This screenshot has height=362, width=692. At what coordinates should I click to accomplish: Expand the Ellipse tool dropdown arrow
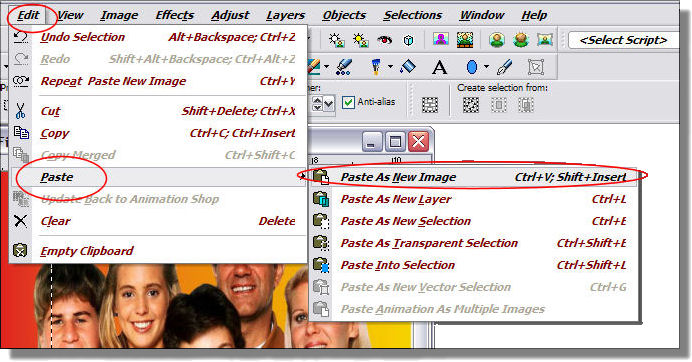coord(486,67)
